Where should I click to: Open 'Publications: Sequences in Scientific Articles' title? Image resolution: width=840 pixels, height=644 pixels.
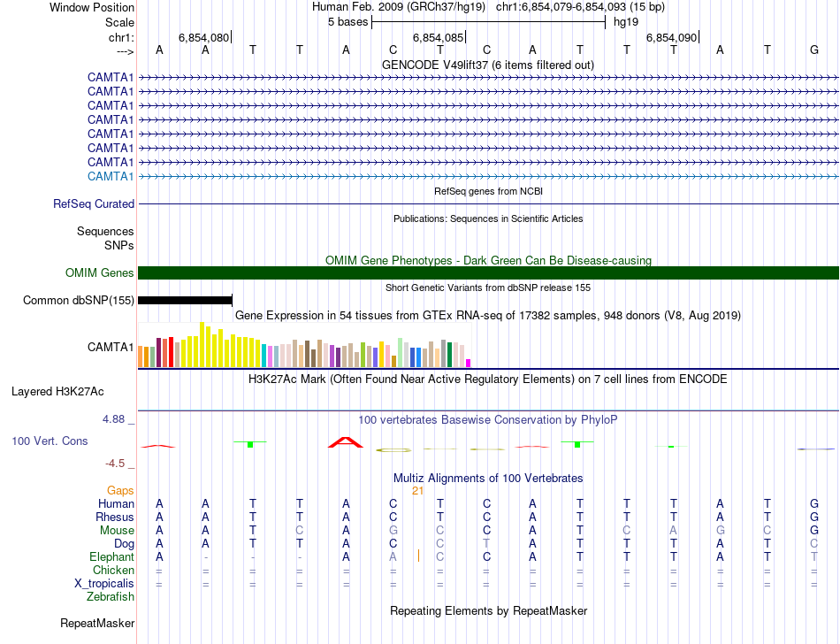tap(488, 218)
